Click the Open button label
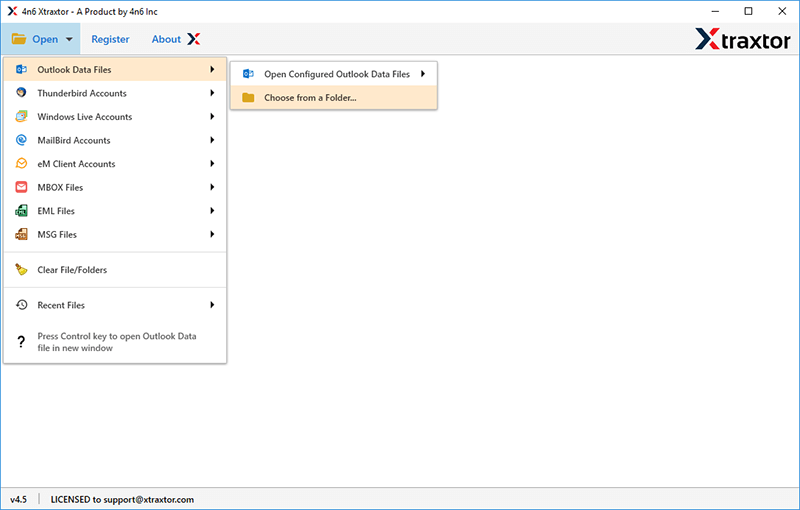The height and width of the screenshot is (510, 800). pyautogui.click(x=45, y=39)
